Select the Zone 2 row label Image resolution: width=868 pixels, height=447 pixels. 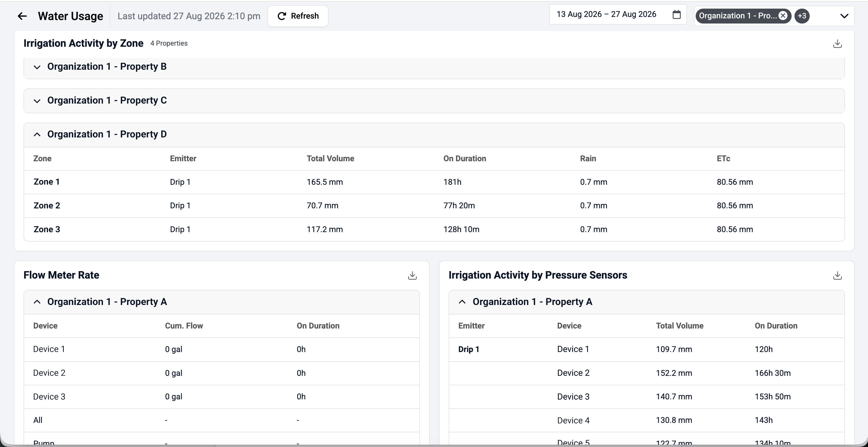(47, 206)
